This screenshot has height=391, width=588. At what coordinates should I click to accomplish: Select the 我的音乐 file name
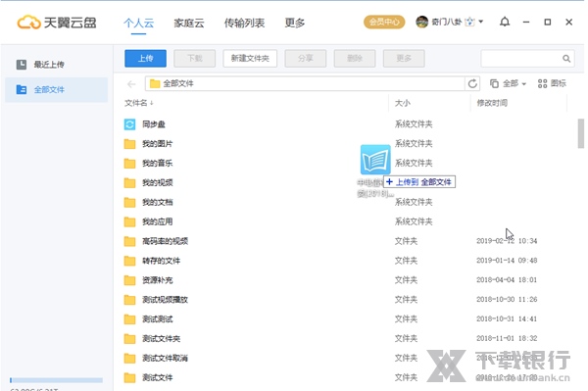157,164
